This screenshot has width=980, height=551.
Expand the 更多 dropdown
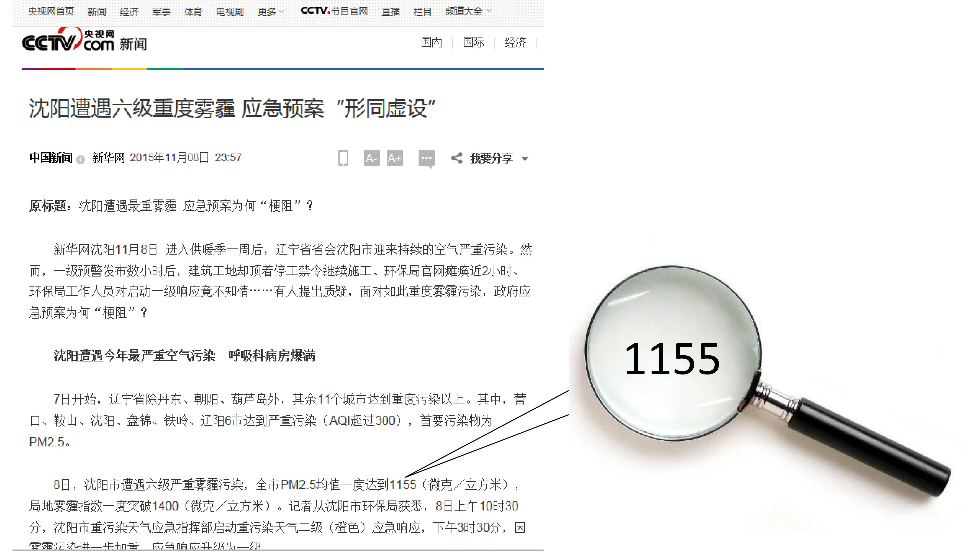coord(271,12)
